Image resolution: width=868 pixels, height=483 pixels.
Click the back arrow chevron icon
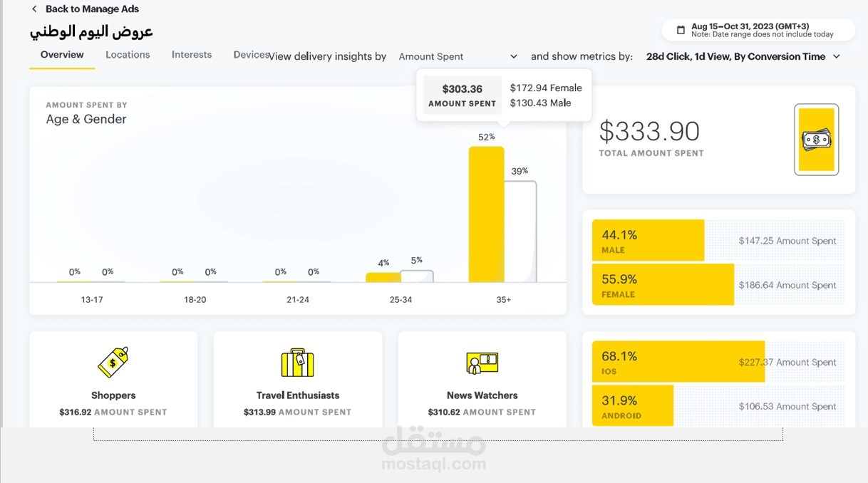tap(34, 9)
